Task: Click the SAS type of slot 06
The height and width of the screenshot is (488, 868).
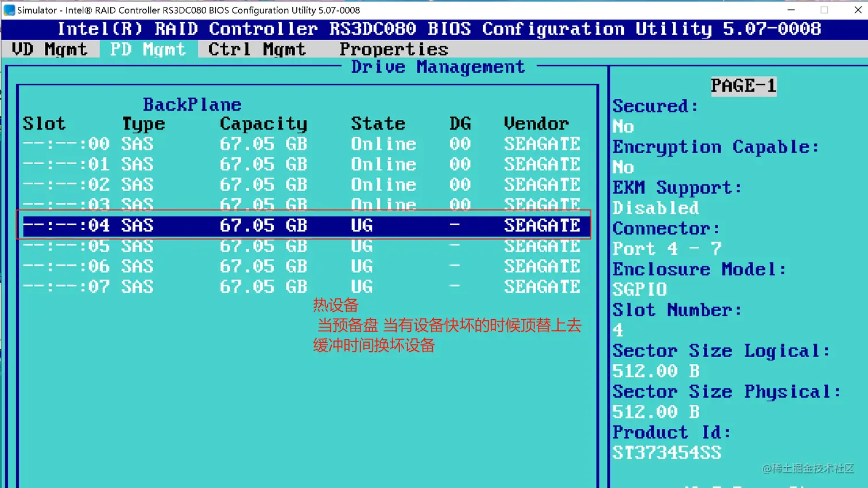Action: pos(137,266)
